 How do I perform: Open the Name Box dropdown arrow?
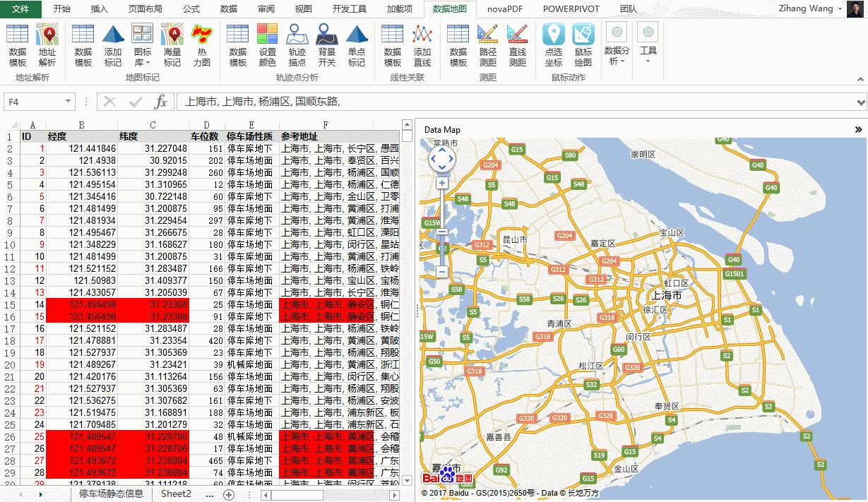click(69, 102)
